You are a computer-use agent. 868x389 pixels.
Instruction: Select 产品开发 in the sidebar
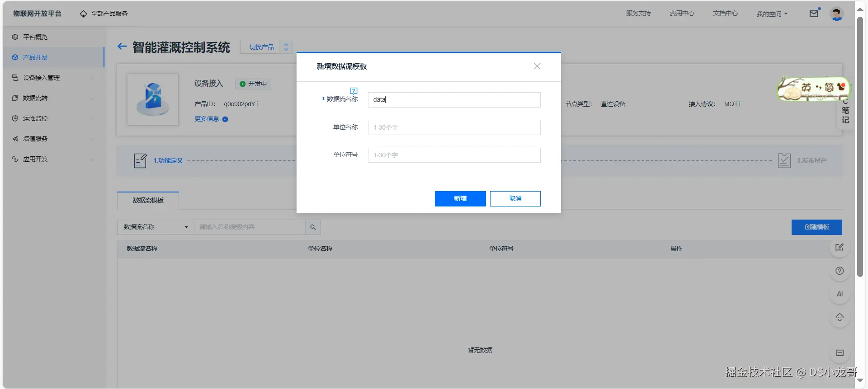coord(53,57)
